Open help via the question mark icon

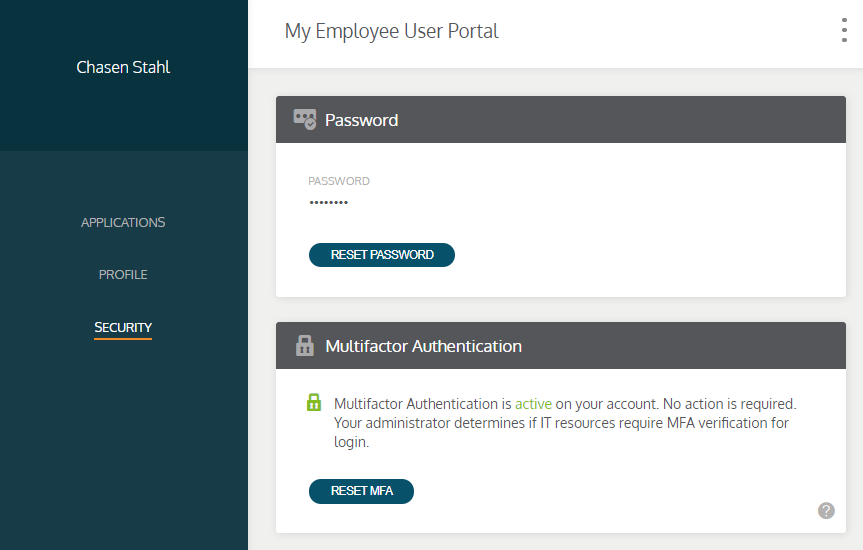coord(826,511)
